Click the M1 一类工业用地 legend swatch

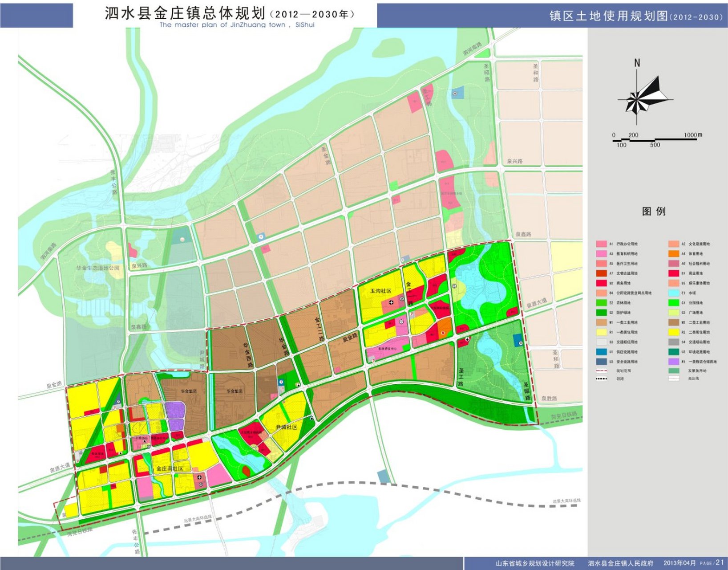[x=602, y=322]
